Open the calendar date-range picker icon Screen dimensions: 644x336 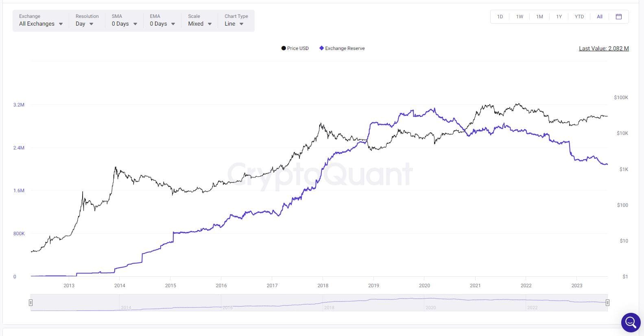coord(619,17)
